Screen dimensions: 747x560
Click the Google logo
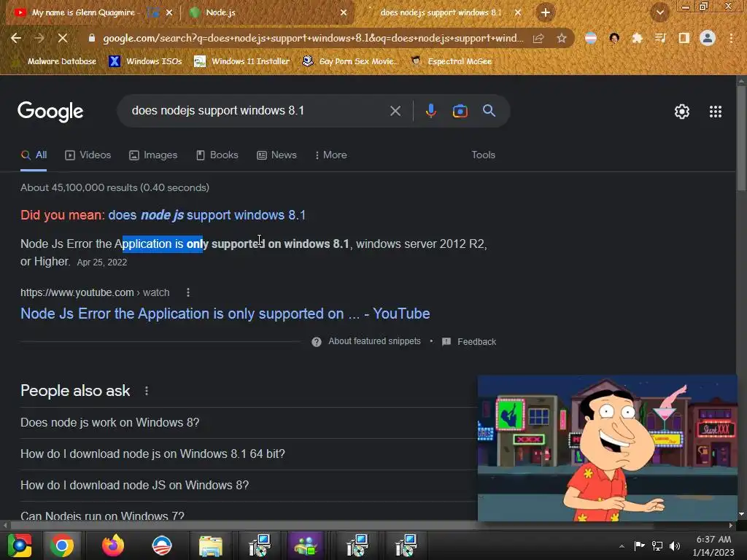(50, 112)
